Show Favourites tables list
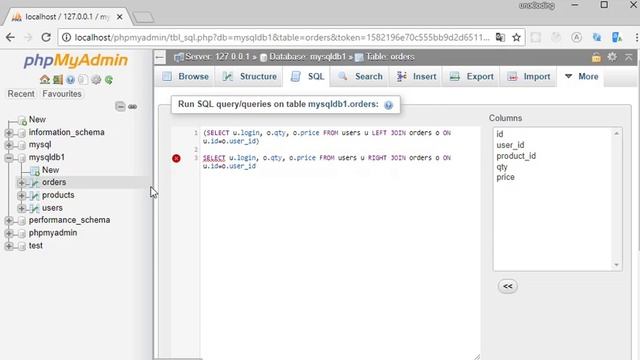The image size is (640, 360). (x=62, y=94)
